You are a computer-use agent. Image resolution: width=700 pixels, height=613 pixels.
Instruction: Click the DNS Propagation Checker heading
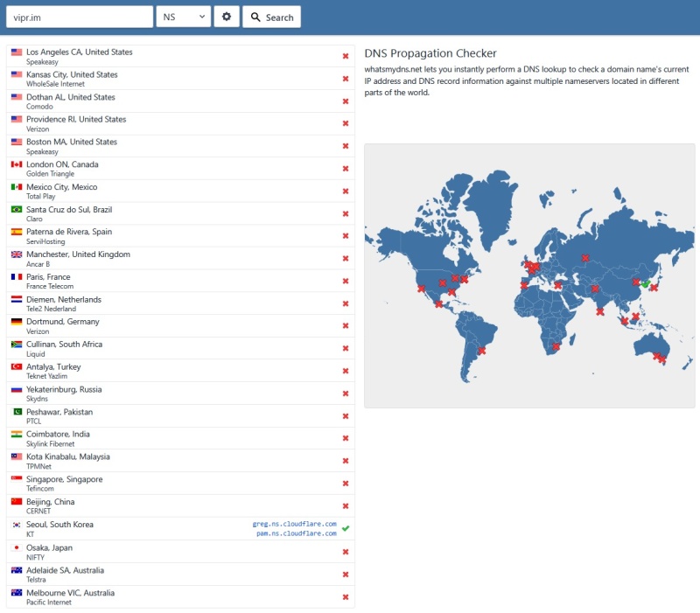click(x=430, y=53)
